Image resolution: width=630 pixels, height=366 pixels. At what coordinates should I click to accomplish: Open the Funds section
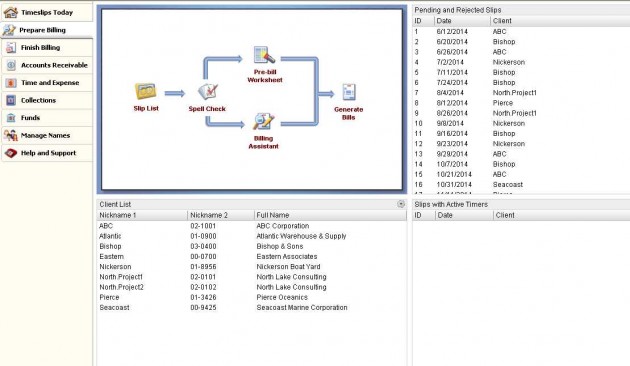pos(47,118)
